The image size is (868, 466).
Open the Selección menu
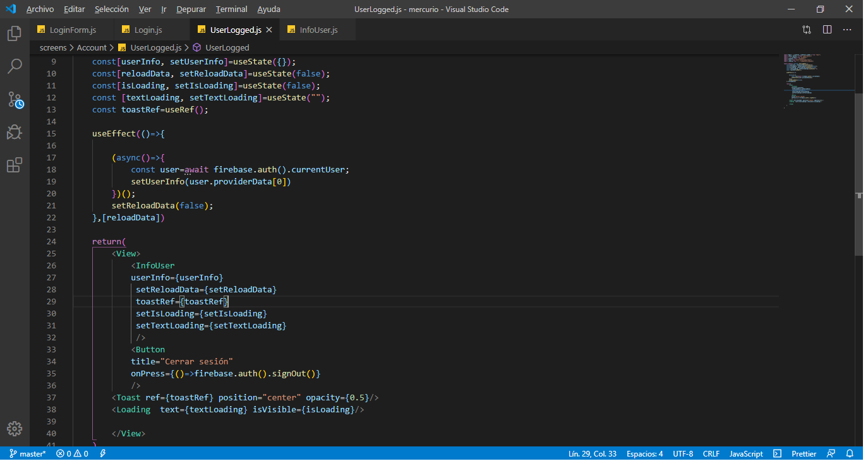pos(112,9)
